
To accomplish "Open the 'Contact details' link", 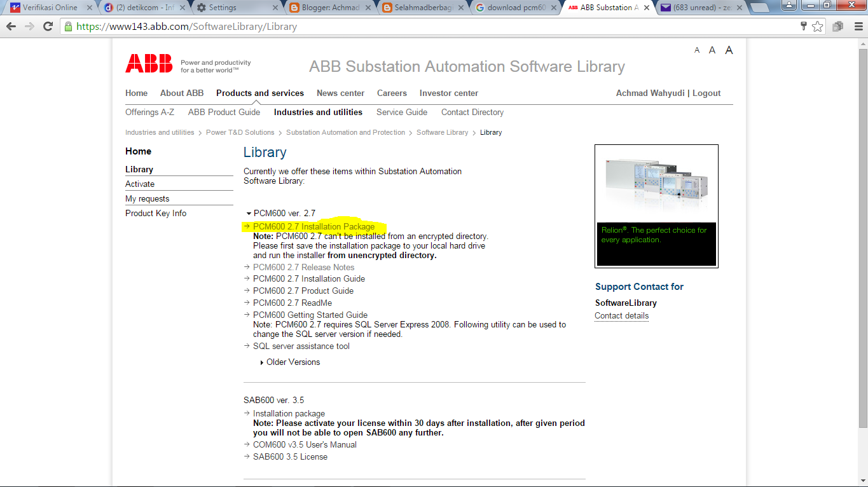I will [x=621, y=315].
